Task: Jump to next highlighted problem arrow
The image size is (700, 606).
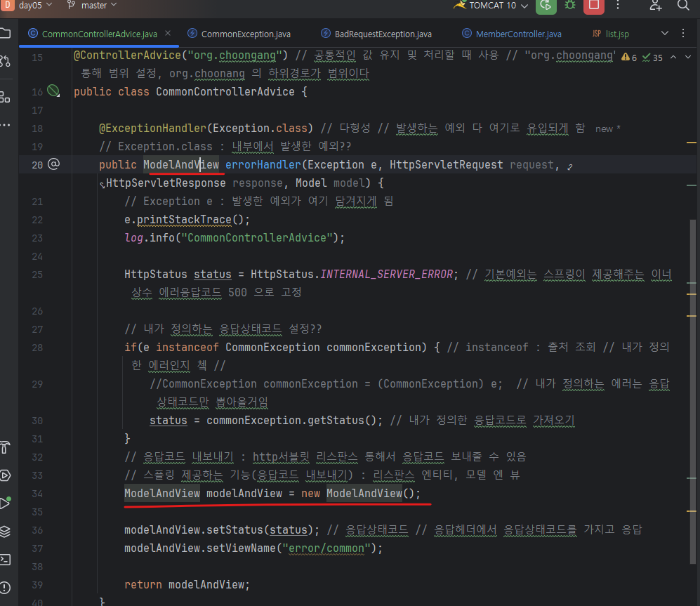Action: pyautogui.click(x=688, y=57)
